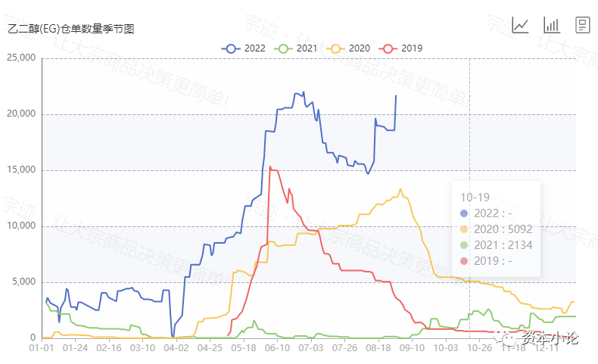Screen dimensions: 598x364
Task: Click the 2019 red legend marker
Action: click(389, 48)
